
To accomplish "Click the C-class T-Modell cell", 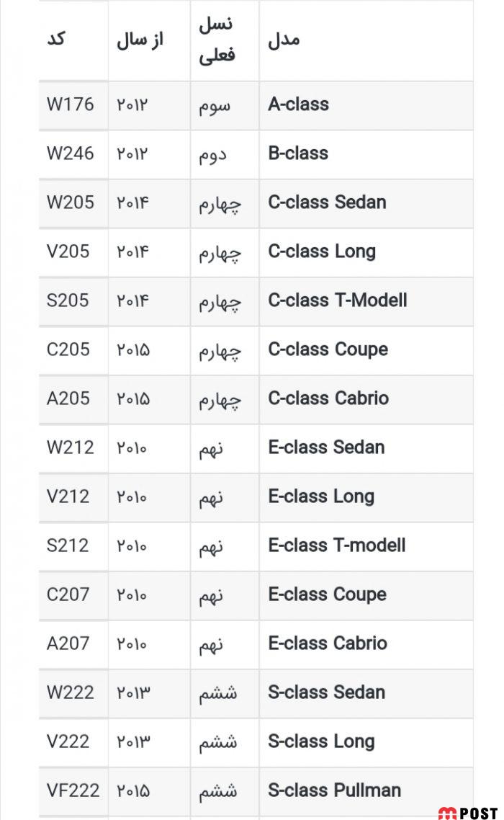I will pos(338,300).
